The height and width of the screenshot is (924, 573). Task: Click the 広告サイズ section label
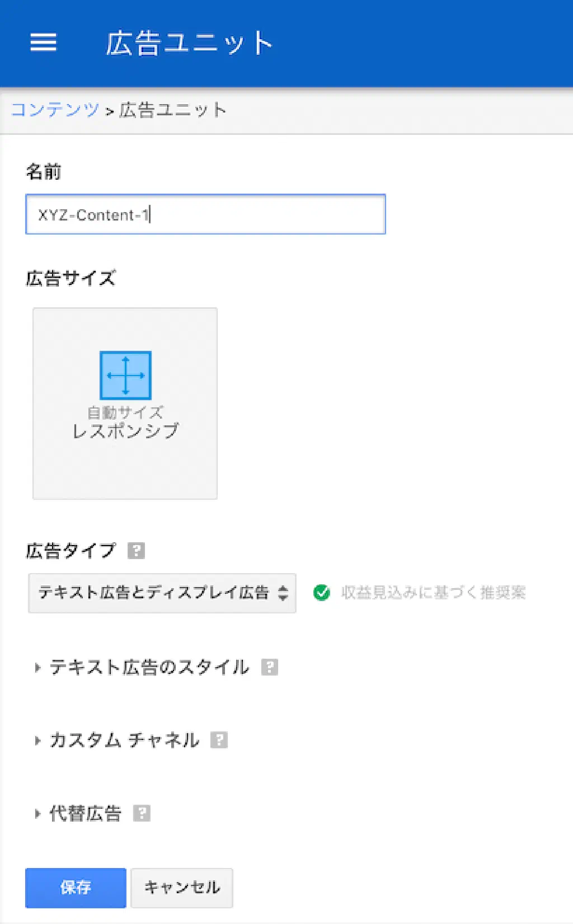pos(71,278)
